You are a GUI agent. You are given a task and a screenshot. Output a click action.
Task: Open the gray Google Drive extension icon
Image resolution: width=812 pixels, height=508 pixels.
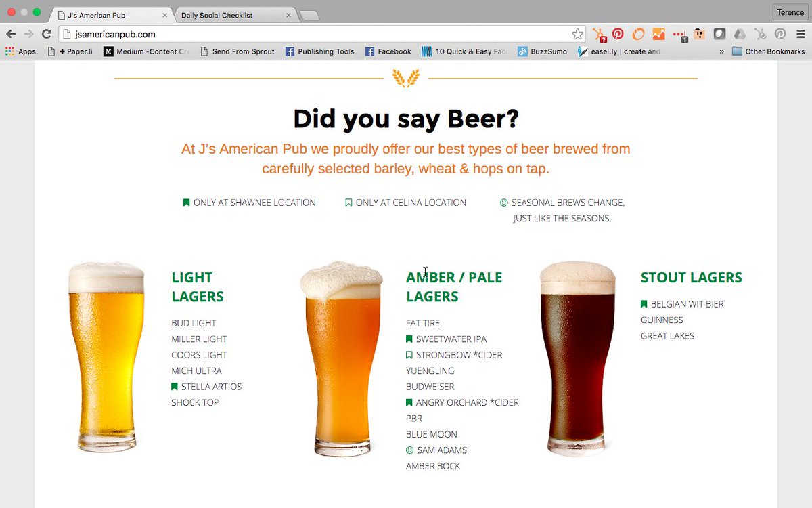coord(740,33)
